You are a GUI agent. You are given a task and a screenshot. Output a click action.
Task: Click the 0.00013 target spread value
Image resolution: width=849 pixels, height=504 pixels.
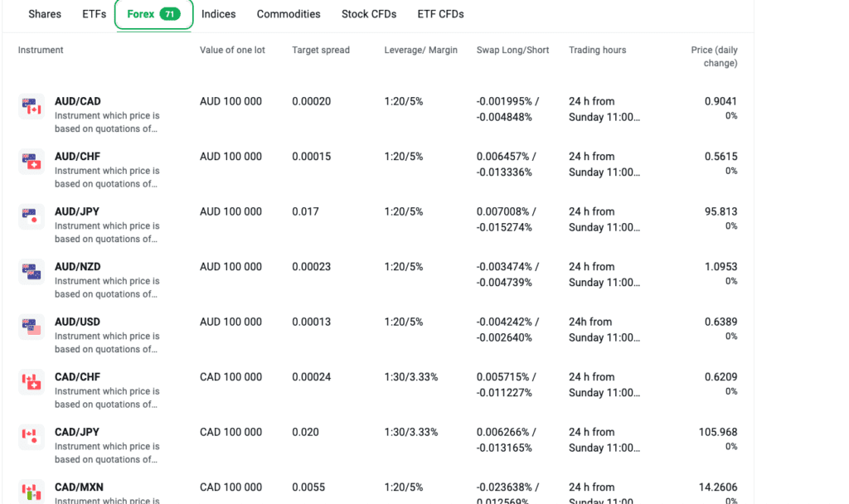coord(312,322)
